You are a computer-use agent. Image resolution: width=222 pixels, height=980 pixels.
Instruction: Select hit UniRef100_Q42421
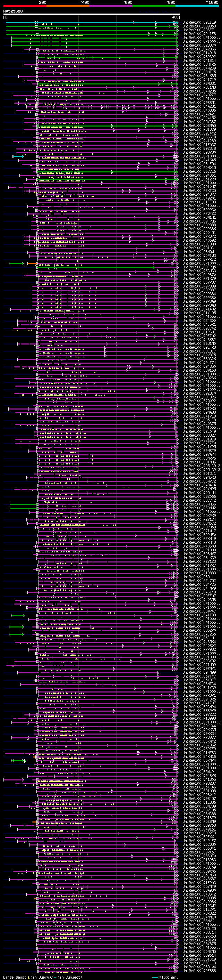tap(199, 114)
